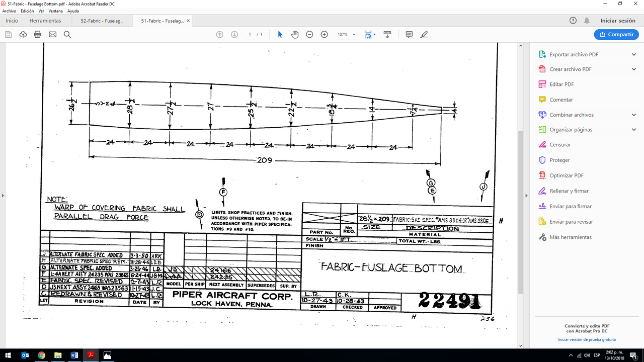Open the Windows Start menu
The height and width of the screenshot is (362, 644).
click(9, 355)
